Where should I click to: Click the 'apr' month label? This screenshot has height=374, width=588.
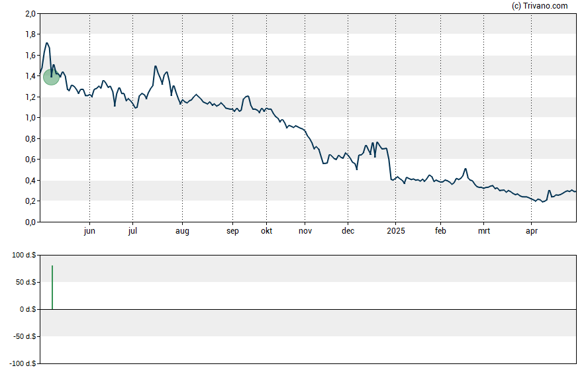(x=531, y=231)
